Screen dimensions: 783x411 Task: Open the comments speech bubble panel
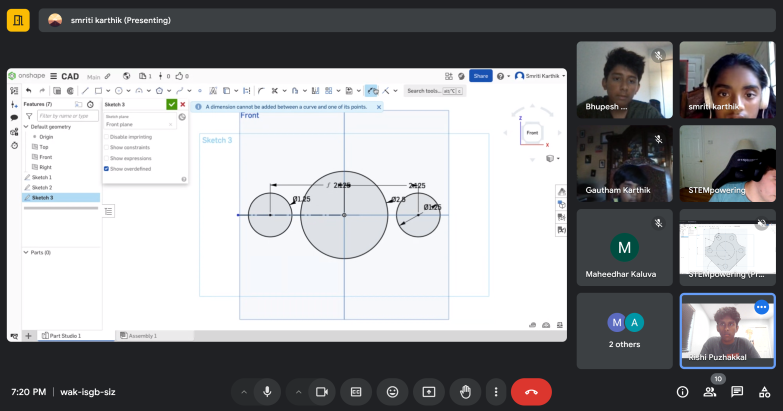click(14, 118)
